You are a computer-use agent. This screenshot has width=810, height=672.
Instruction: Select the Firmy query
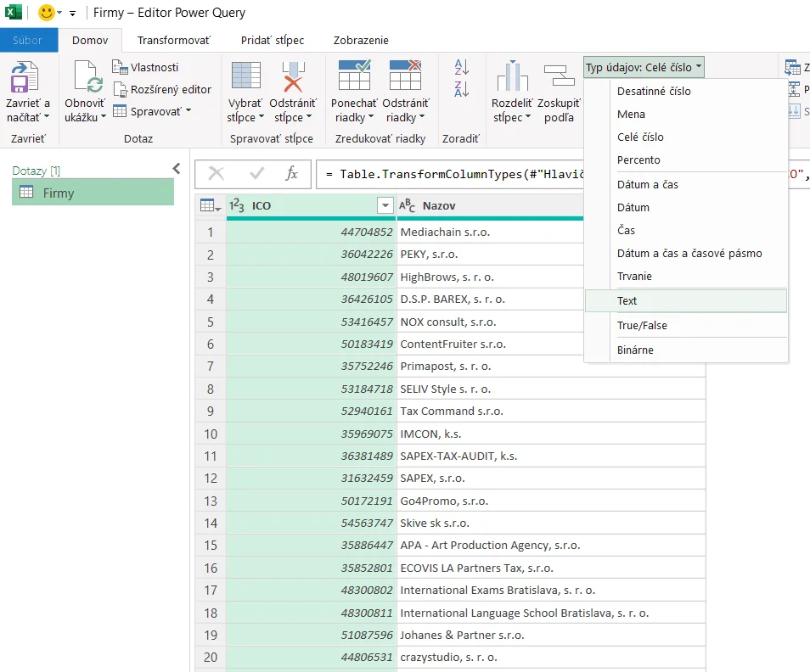coord(93,192)
